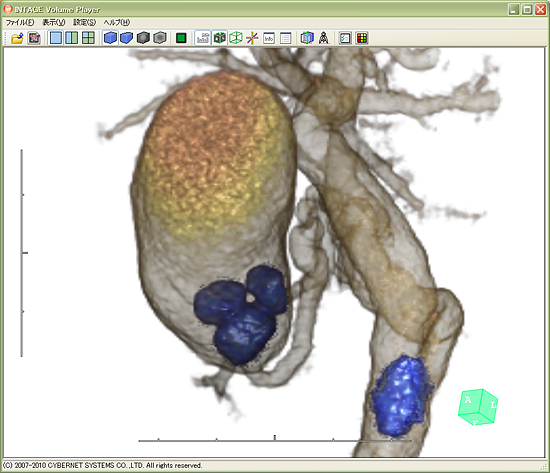
Task: Toggle the colored axis cross icon
Action: click(x=252, y=38)
